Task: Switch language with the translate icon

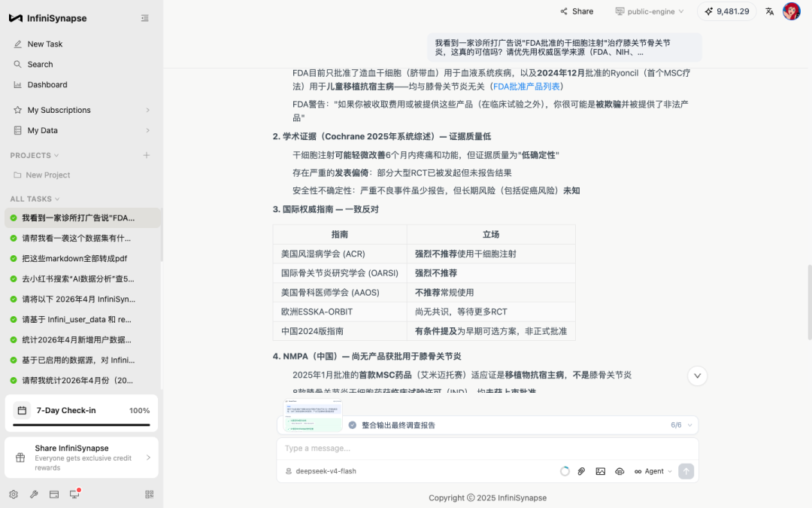Action: point(770,11)
